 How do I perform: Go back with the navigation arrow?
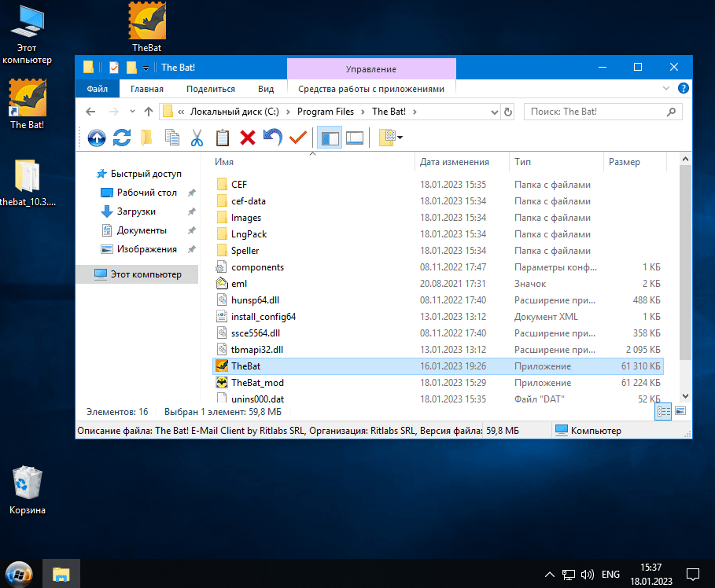point(90,112)
